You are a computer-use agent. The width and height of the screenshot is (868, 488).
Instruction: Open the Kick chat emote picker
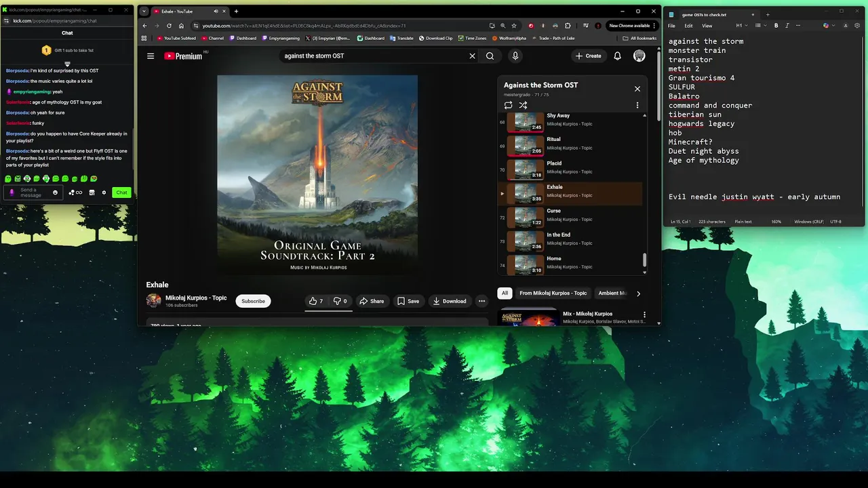[x=56, y=192]
